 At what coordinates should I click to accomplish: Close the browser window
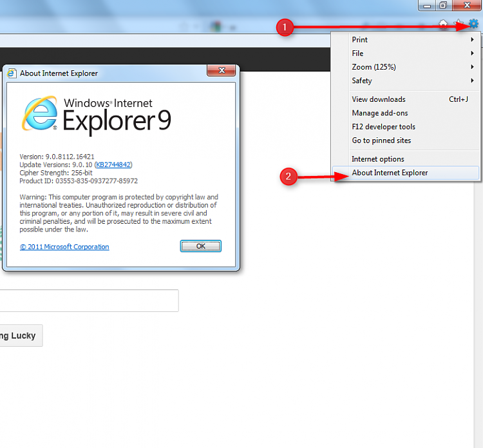(467, 5)
